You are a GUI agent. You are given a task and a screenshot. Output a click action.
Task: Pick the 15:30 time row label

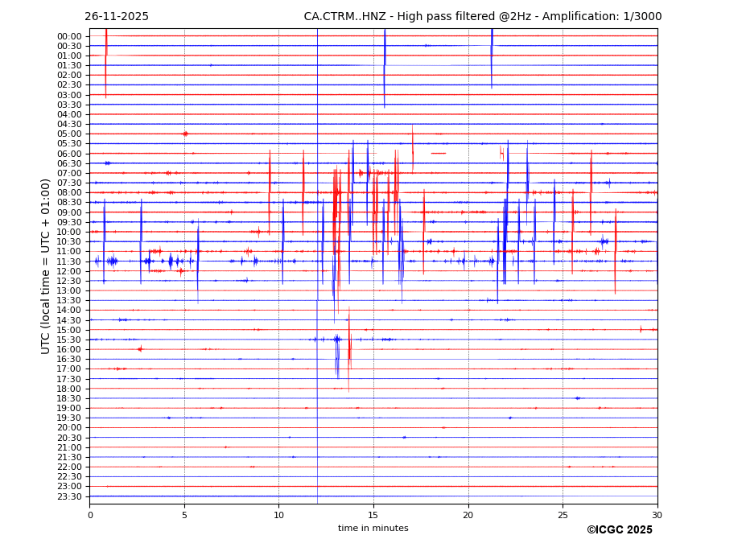(x=69, y=340)
